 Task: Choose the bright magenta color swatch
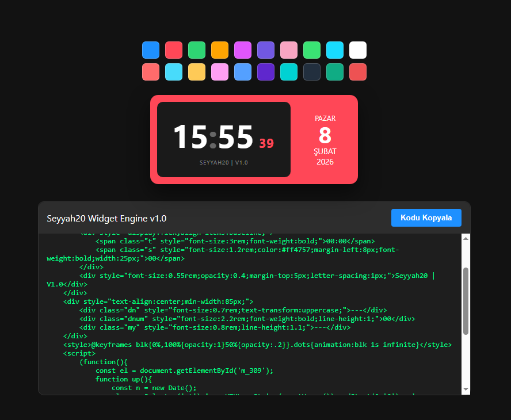pyautogui.click(x=243, y=50)
